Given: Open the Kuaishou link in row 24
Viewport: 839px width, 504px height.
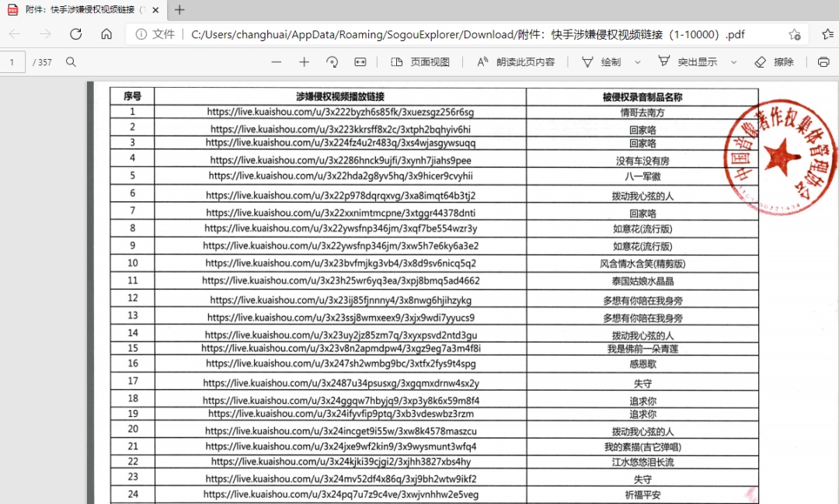Looking at the screenshot, I should click(x=340, y=495).
